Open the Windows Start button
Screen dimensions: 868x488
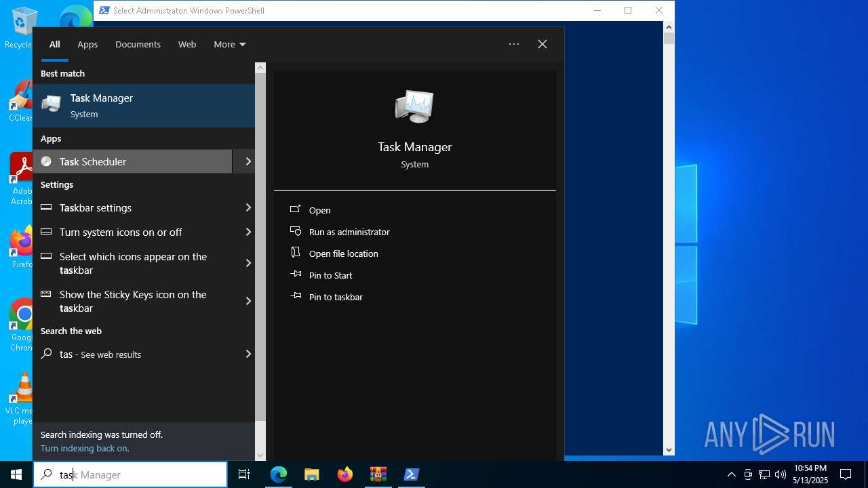16,474
